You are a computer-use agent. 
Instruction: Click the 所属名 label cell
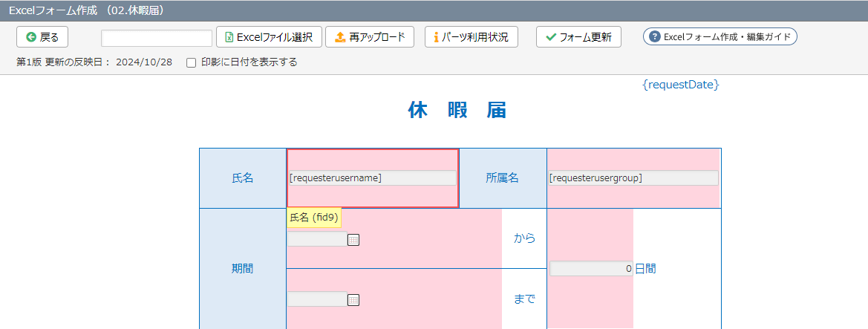click(503, 177)
